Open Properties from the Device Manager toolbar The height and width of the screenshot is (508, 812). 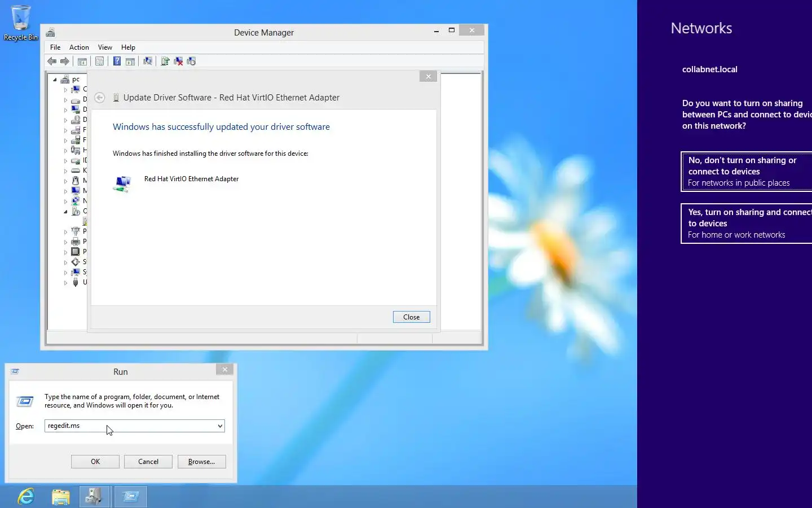[x=99, y=61]
